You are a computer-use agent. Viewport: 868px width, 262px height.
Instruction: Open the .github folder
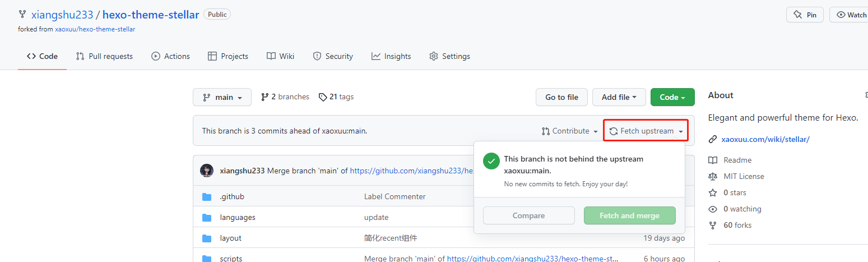coord(232,197)
